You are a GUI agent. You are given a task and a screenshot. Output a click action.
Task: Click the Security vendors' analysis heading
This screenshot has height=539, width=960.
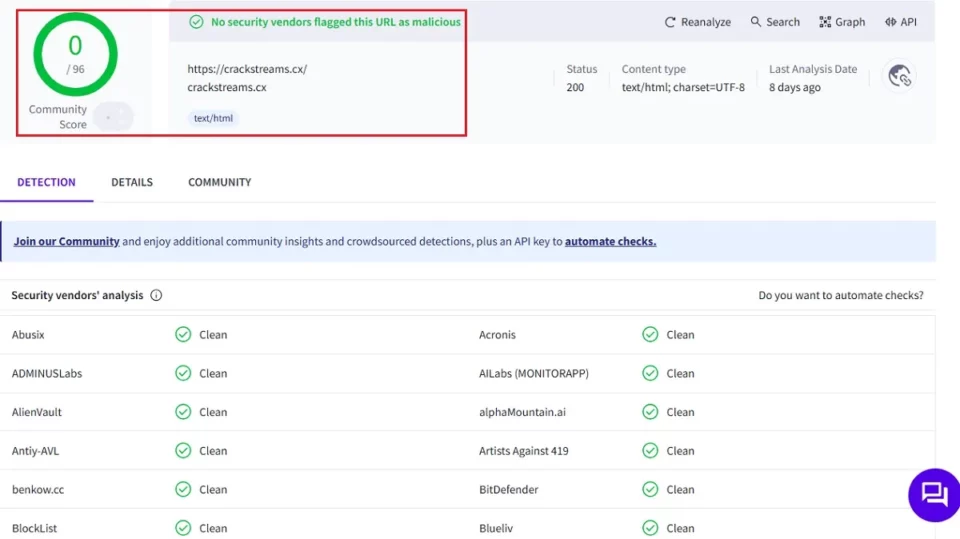pos(77,295)
